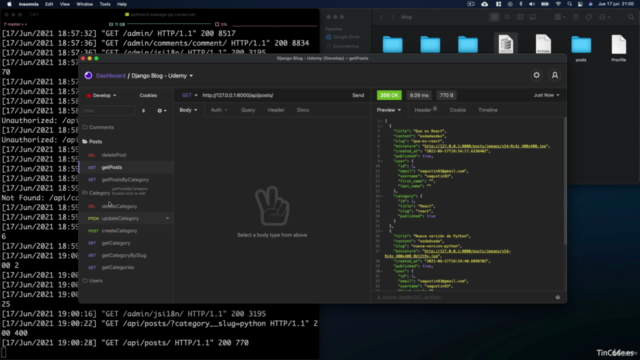Switch to the request Header tab

point(276,110)
